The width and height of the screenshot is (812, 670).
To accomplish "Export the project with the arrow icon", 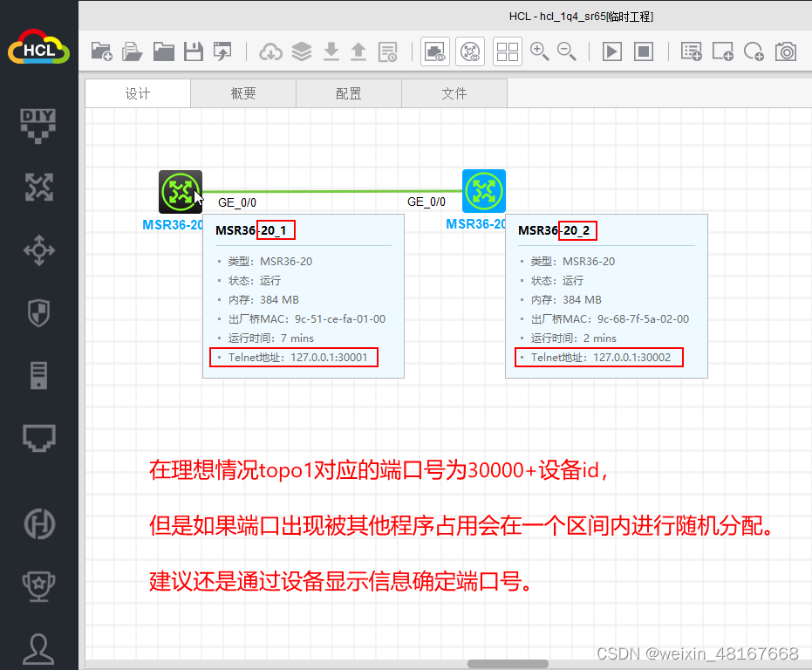I will tap(222, 51).
